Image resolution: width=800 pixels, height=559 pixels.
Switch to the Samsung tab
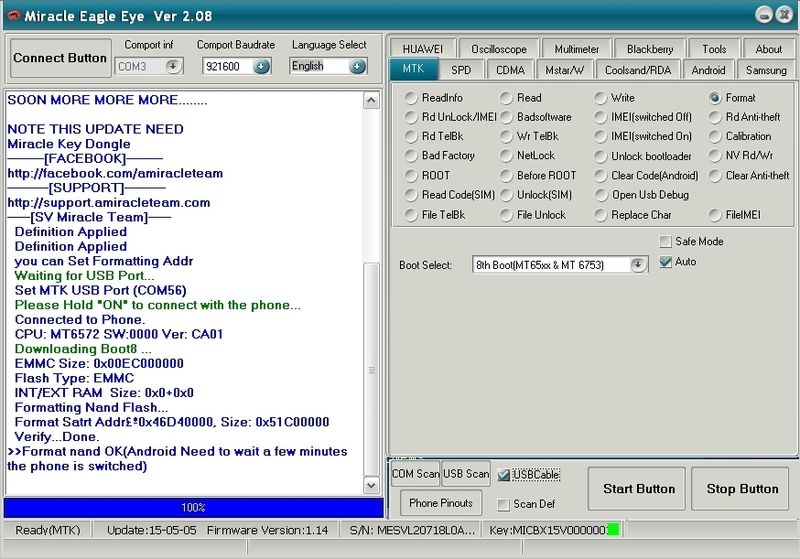coord(766,70)
